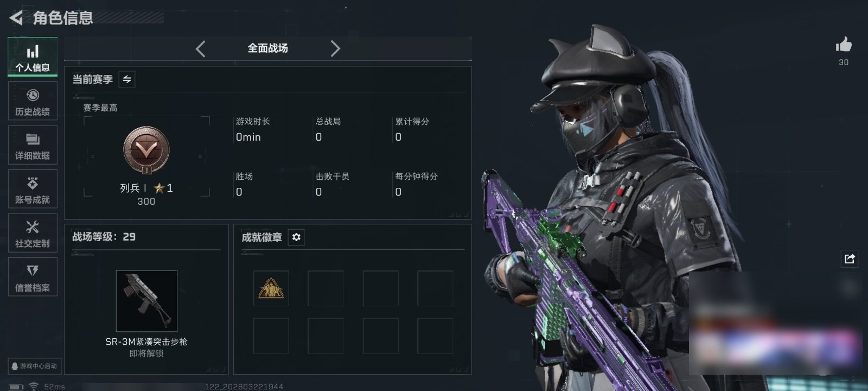Click the 全面战场 mode title
Viewport: 868px width, 391px height.
[267, 48]
